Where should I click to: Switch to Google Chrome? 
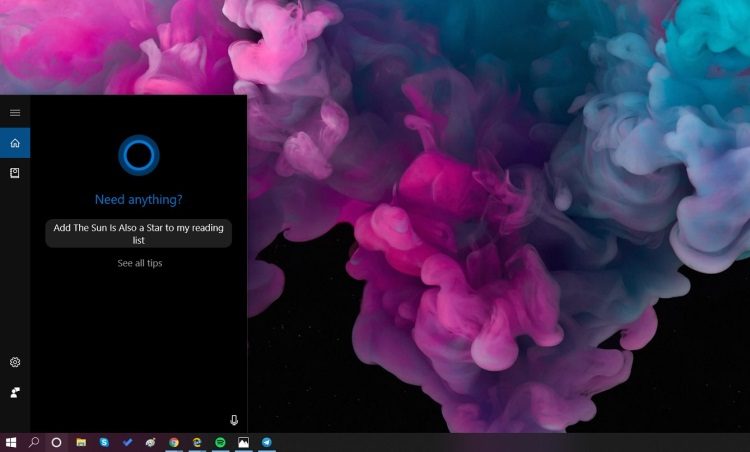[174, 442]
